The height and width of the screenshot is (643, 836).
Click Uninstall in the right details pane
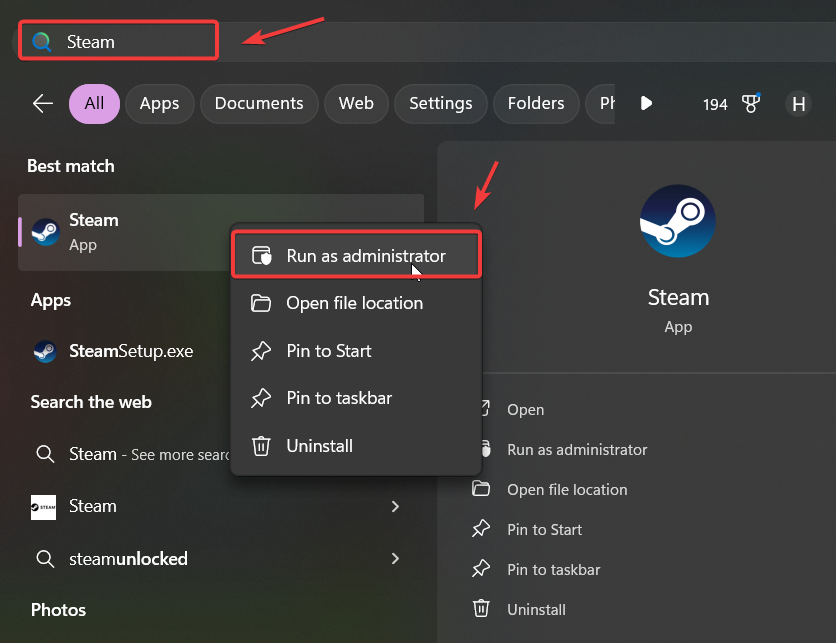pos(536,609)
